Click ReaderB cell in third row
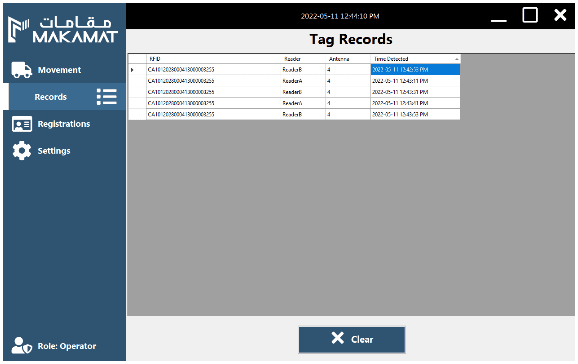The height and width of the screenshot is (364, 578). (x=303, y=92)
